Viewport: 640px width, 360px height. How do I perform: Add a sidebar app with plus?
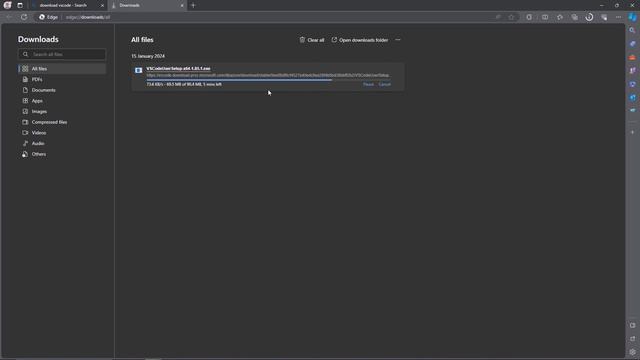(632, 132)
